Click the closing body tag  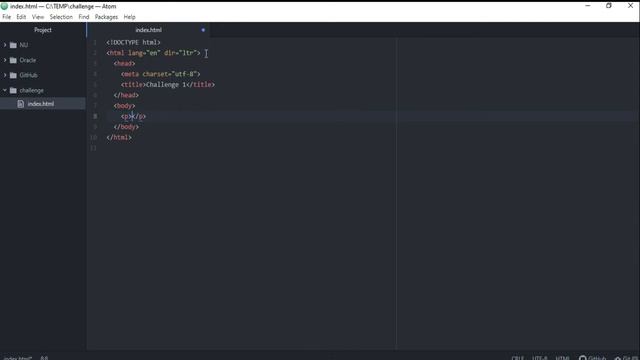[x=126, y=127]
